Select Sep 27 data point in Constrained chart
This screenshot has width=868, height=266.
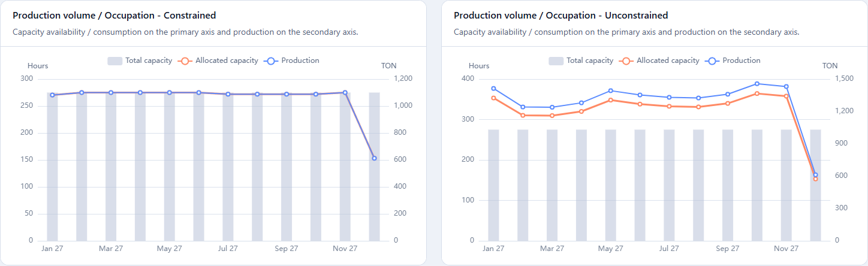tap(287, 94)
